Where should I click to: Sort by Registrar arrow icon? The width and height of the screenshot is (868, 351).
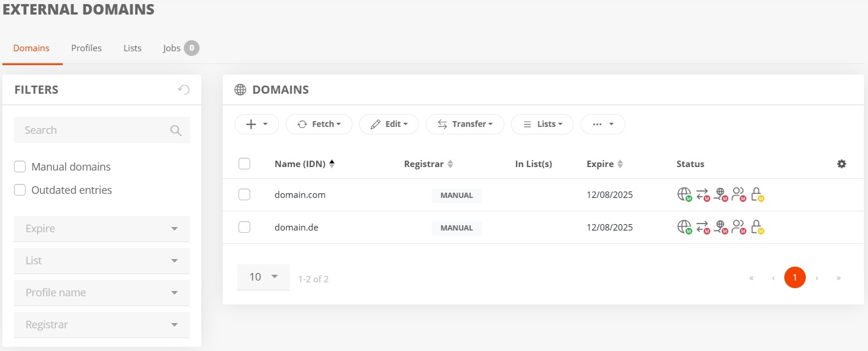tap(450, 164)
